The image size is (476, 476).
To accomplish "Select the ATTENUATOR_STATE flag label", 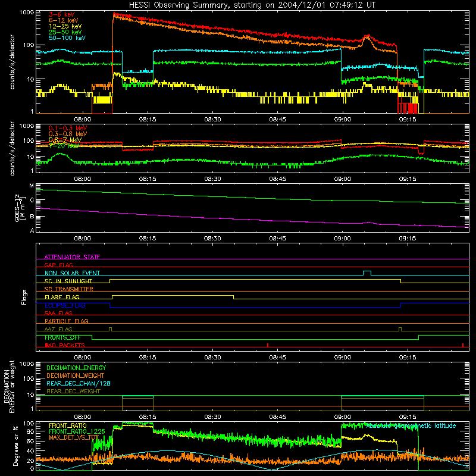I will [x=72, y=257].
